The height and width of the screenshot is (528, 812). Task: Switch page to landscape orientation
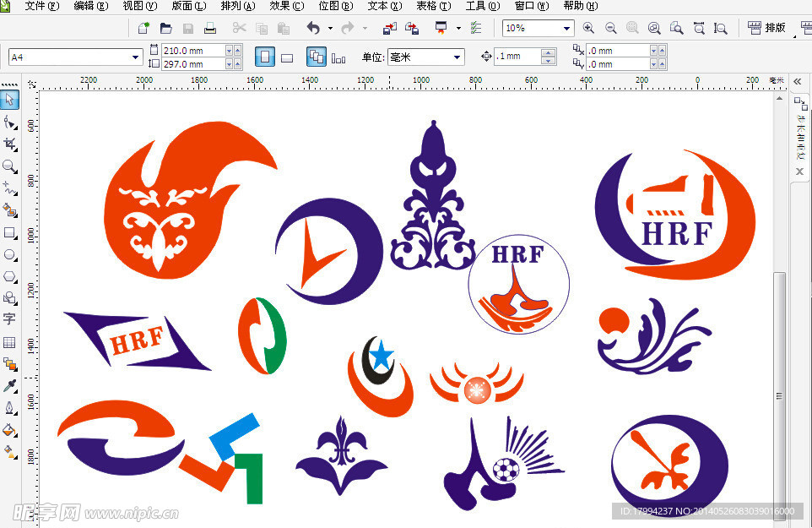point(287,57)
